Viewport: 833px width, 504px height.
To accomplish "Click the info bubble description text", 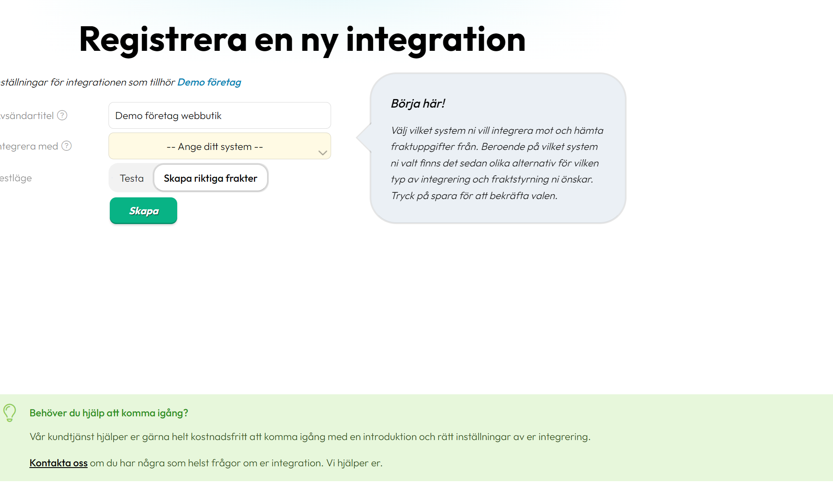I will [x=497, y=163].
